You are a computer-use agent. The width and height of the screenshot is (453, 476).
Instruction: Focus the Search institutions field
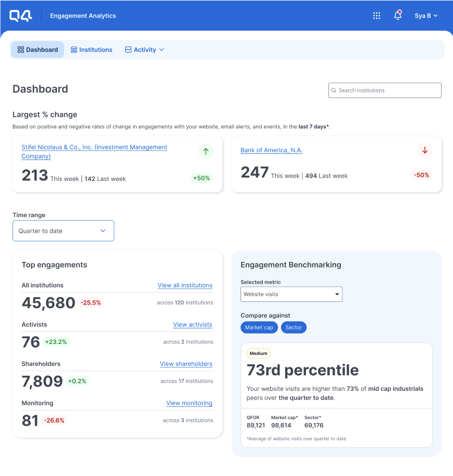click(x=387, y=90)
